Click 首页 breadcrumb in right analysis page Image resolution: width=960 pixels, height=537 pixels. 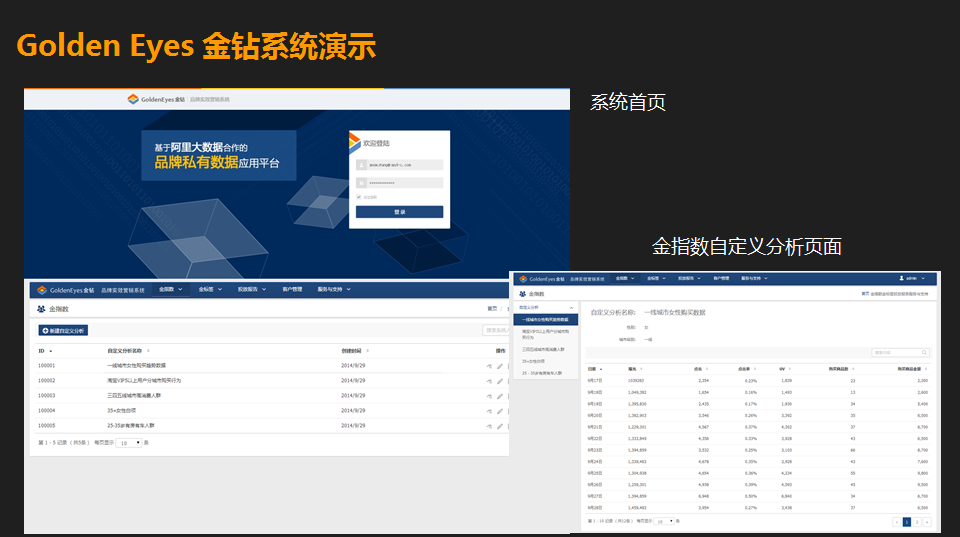pyautogui.click(x=865, y=294)
